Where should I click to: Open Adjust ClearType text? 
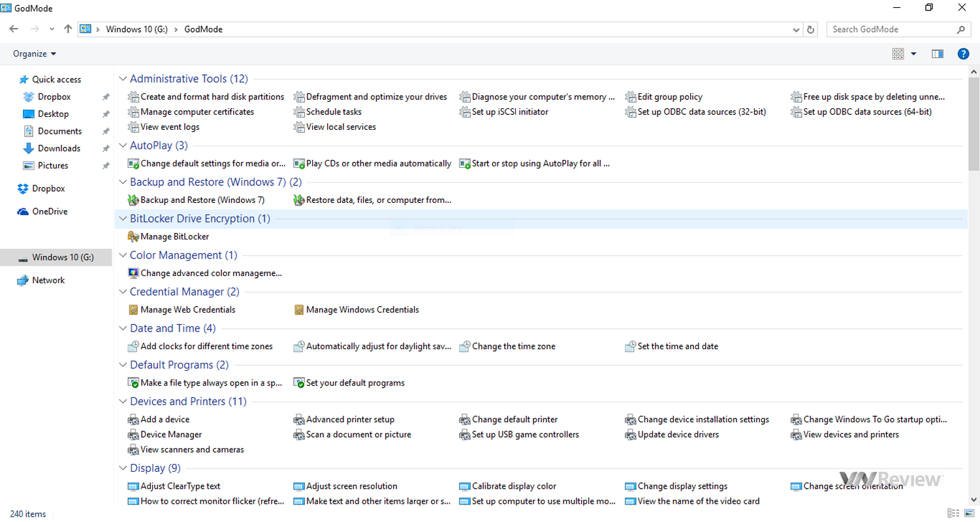[x=175, y=485]
